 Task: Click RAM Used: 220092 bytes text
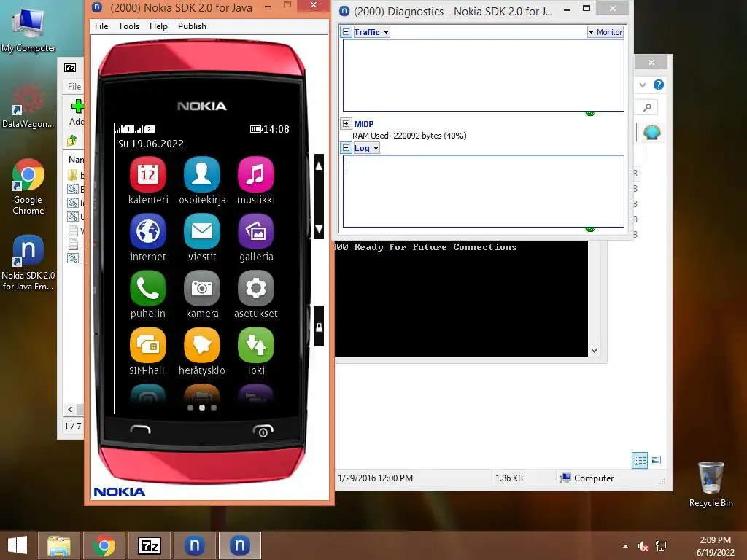point(410,136)
